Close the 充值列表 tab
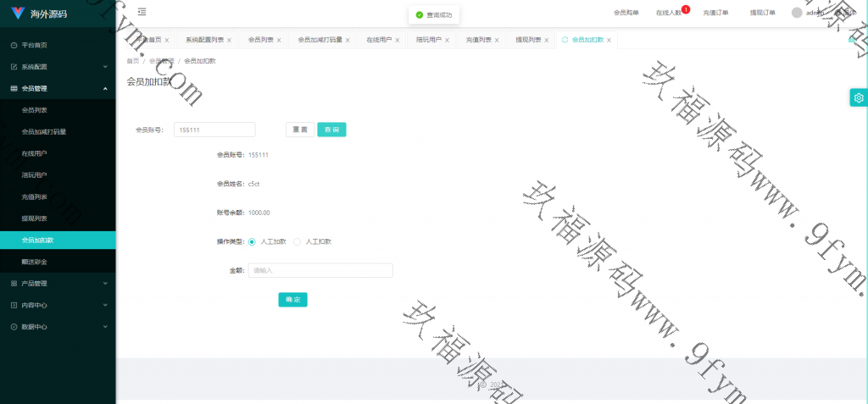 (498, 40)
